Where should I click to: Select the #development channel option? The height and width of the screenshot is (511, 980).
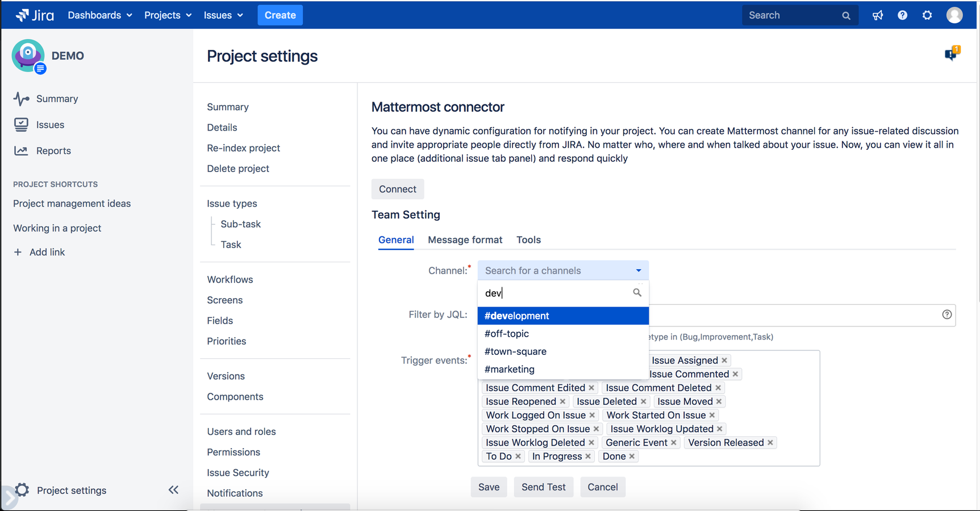[x=563, y=316]
